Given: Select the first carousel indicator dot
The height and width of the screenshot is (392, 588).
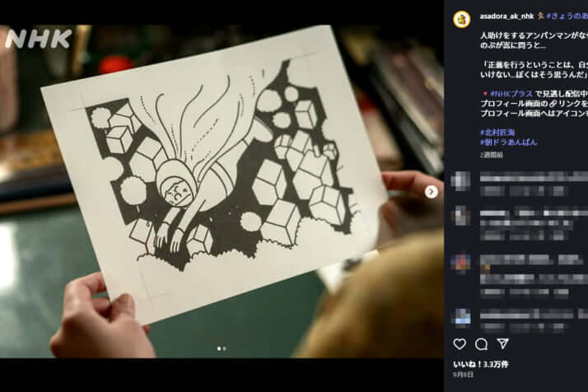Looking at the screenshot, I should [218, 348].
